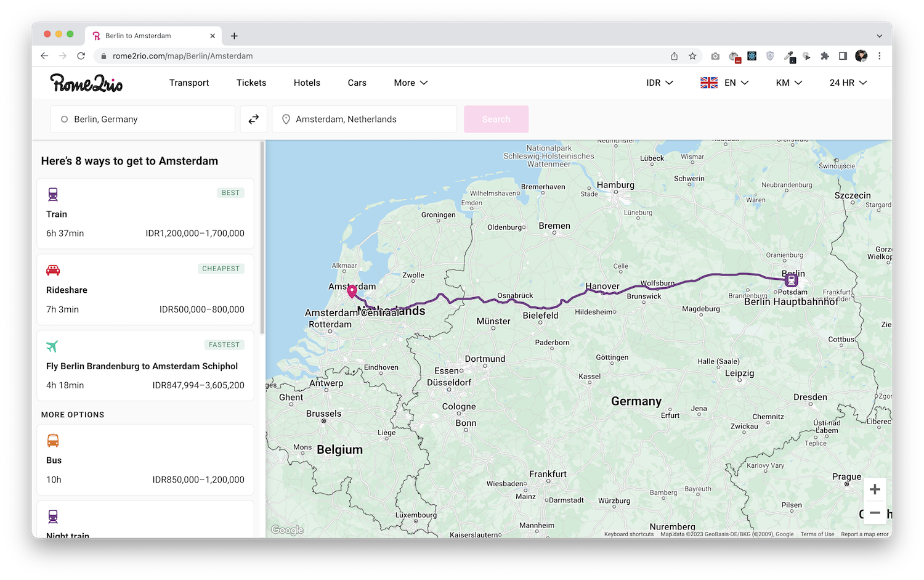Screen dimensions: 924x580
Task: Click the Night train icon
Action: [53, 517]
